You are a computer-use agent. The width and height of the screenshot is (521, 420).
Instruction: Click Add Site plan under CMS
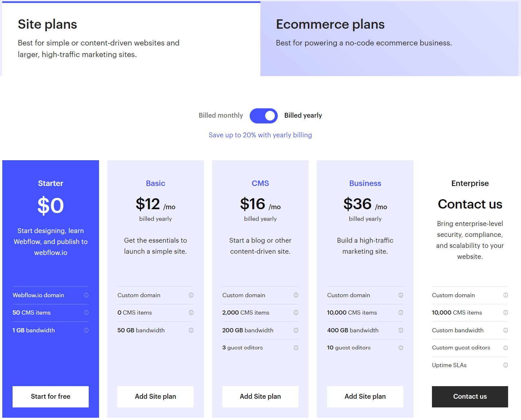pos(260,396)
